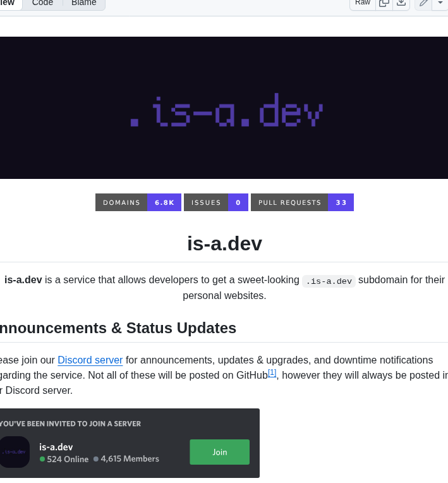The image size is (448, 483).
Task: Open the Issues 0 badge
Action: click(216, 202)
